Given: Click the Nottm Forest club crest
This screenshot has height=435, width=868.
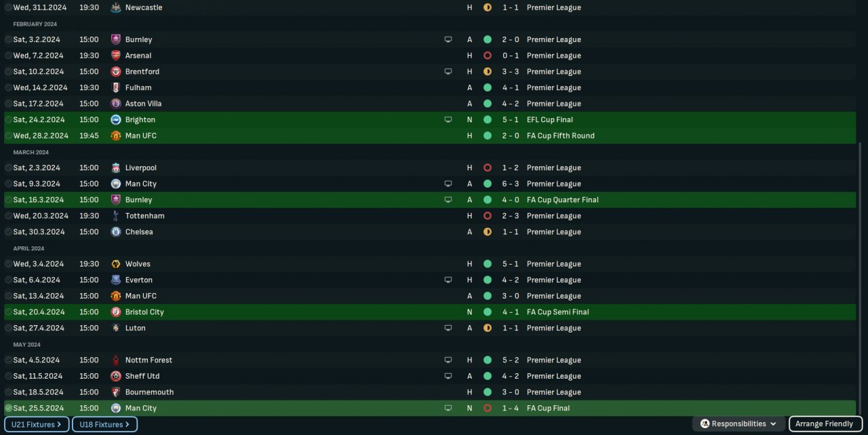Looking at the screenshot, I should [115, 360].
